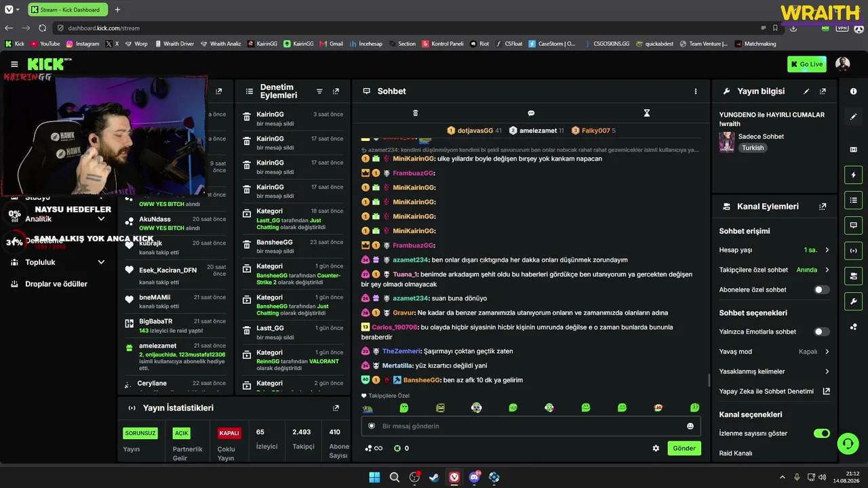
Task: Click the list icon in right sidebar
Action: pyautogui.click(x=854, y=201)
